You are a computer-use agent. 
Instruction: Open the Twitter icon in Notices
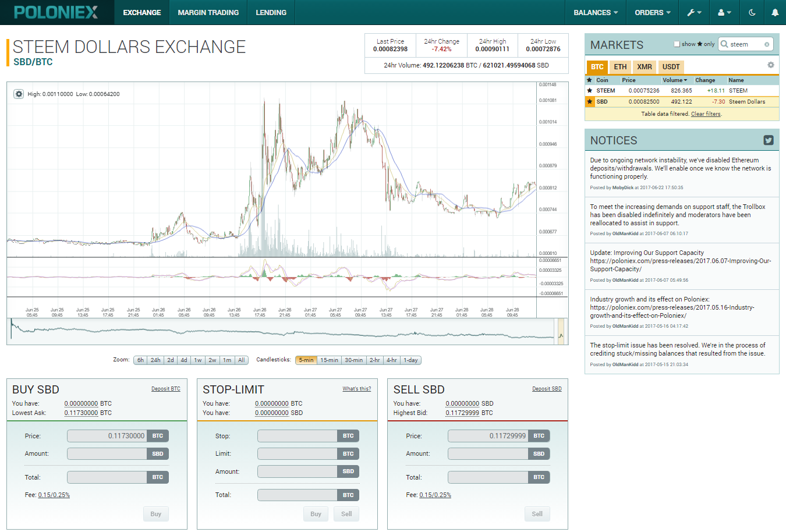point(769,140)
